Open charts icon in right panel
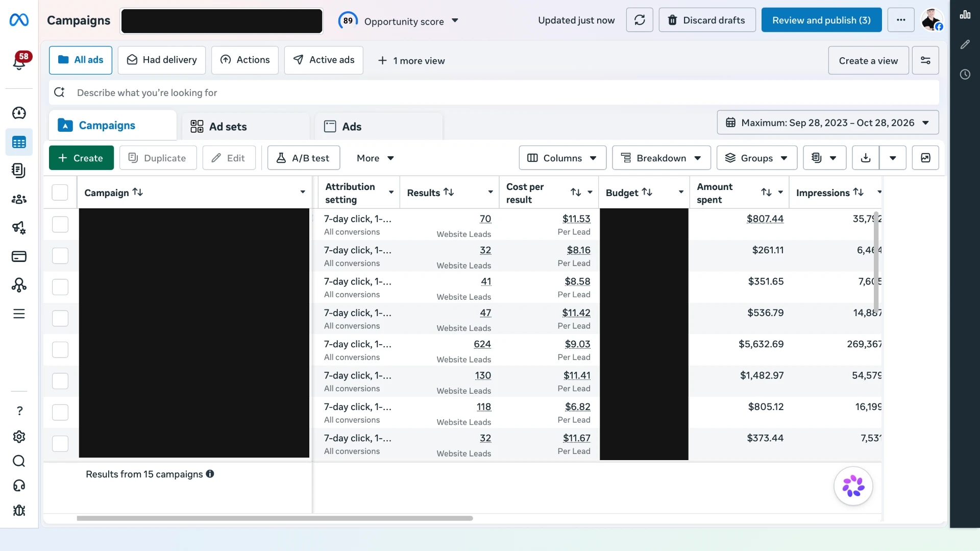The width and height of the screenshot is (980, 551). 965,15
